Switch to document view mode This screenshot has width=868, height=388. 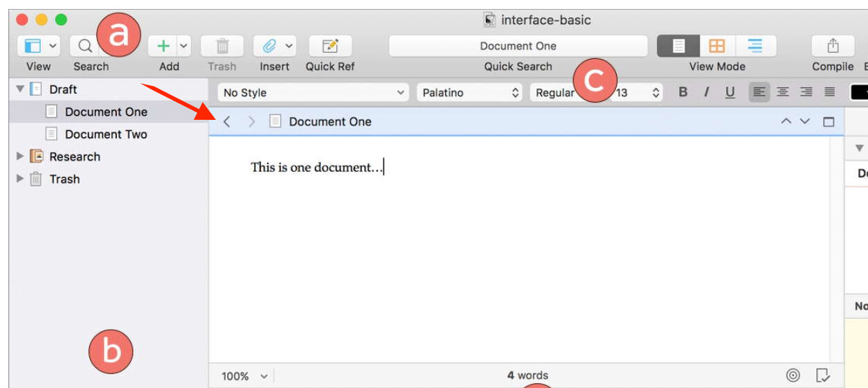[678, 46]
